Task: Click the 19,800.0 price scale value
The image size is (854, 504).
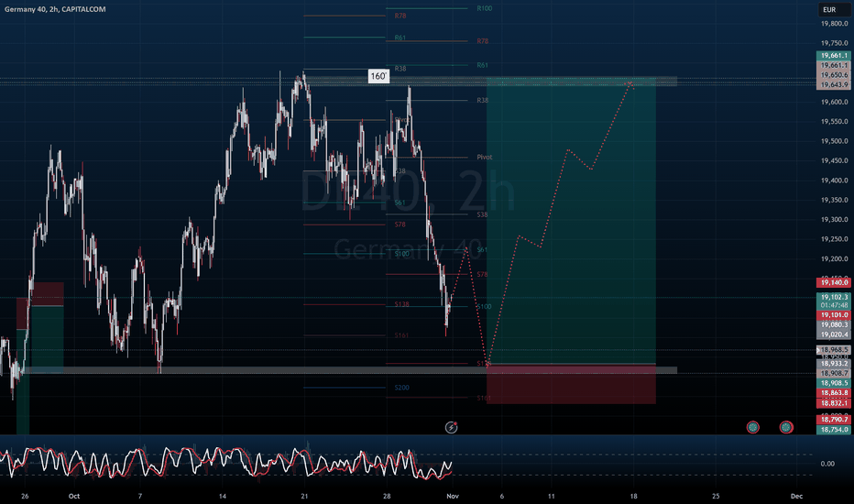Action: [835, 24]
